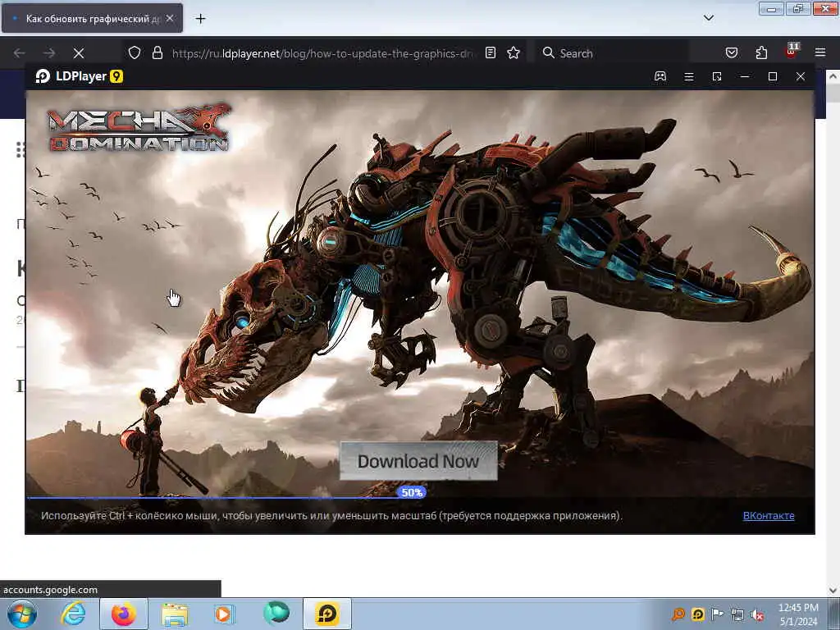The width and height of the screenshot is (840, 630).
Task: Open a new Firefox tab
Action: coord(200,19)
